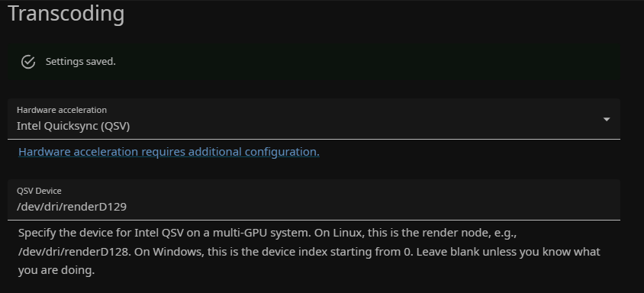
Task: Click the Hardware acceleration field label
Action: click(x=62, y=110)
